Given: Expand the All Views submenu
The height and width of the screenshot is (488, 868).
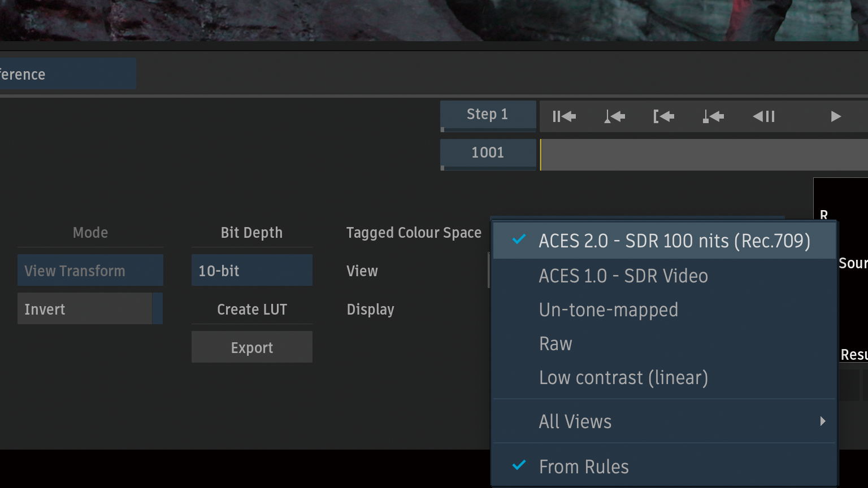Looking at the screenshot, I should pos(665,421).
